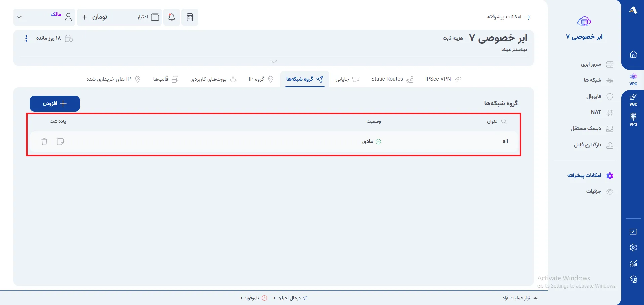Open the قالب‌ها tab
Image resolution: width=644 pixels, height=305 pixels.
click(166, 79)
